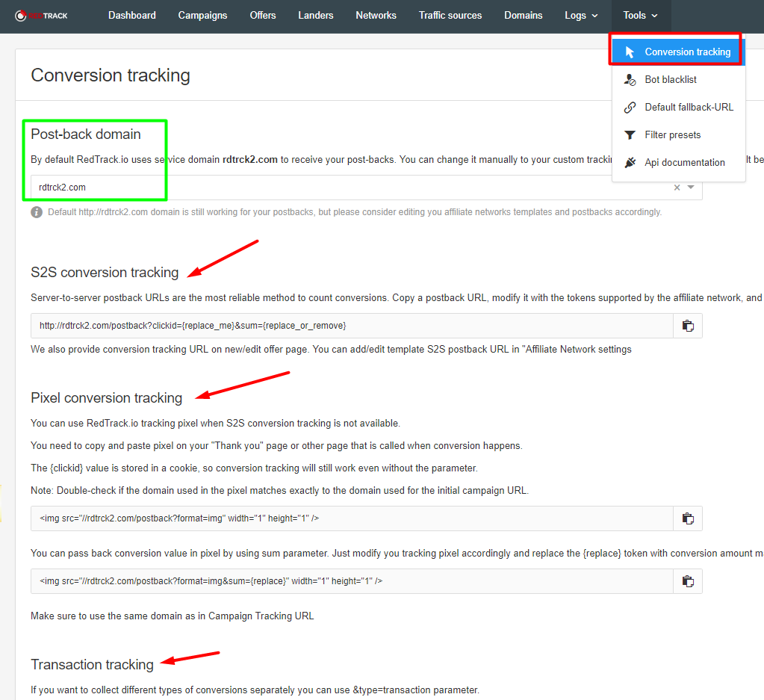Image resolution: width=764 pixels, height=700 pixels.
Task: Go to the Dashboard page
Action: click(132, 15)
